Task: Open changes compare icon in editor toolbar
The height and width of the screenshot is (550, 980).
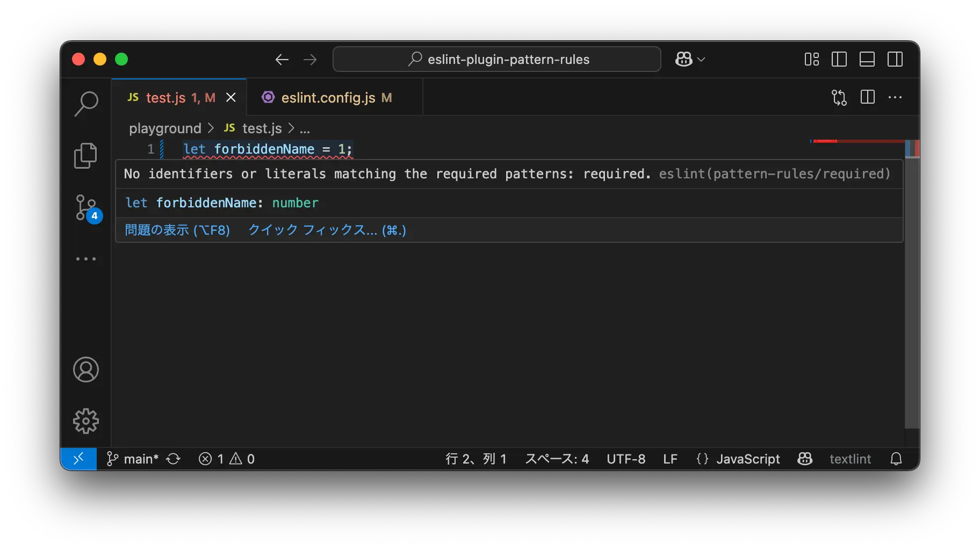Action: (839, 97)
